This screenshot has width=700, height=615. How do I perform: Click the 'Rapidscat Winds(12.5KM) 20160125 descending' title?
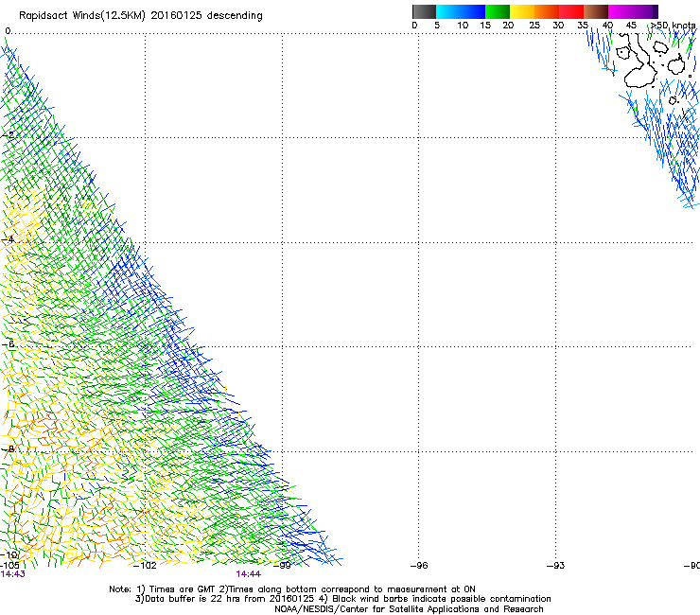[141, 16]
